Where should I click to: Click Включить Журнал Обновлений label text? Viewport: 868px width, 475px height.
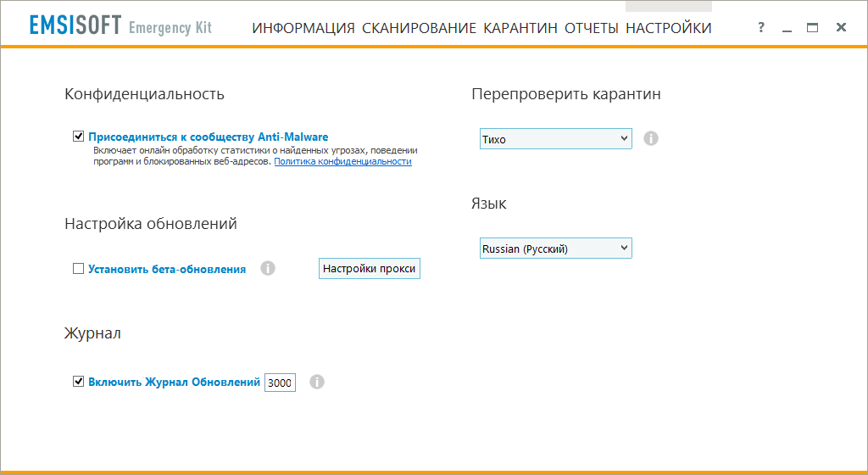[x=175, y=383]
